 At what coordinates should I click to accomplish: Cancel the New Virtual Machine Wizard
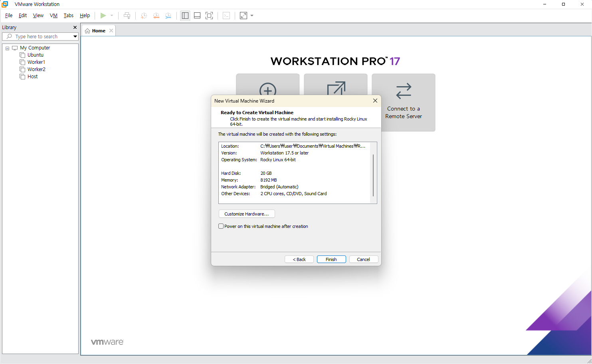pyautogui.click(x=364, y=259)
